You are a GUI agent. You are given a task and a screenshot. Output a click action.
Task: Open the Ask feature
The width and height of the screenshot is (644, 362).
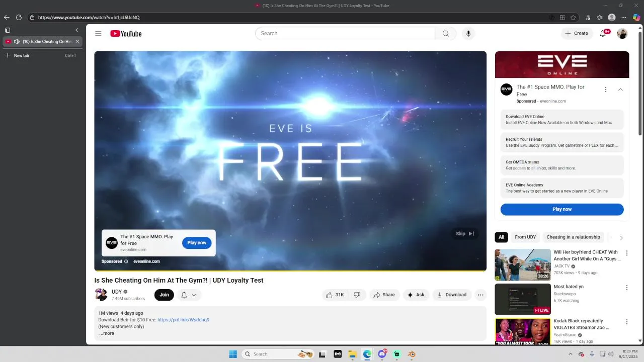click(x=416, y=295)
